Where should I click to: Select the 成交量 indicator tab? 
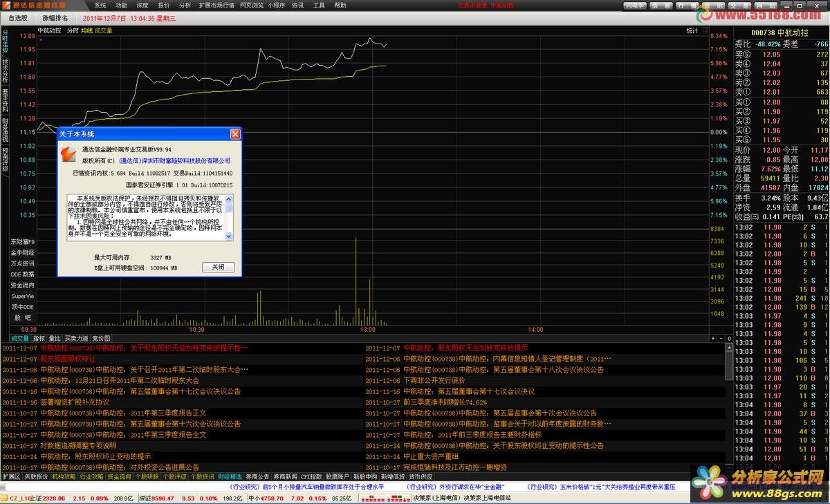click(x=20, y=338)
